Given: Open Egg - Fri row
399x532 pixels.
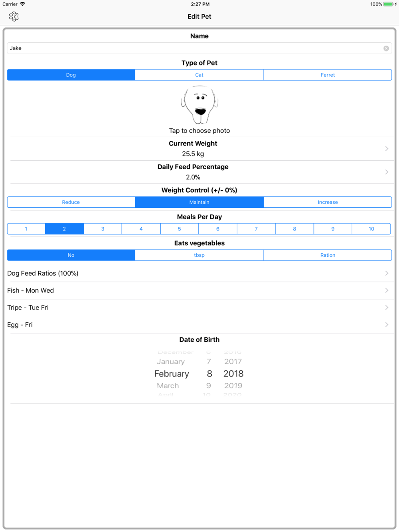Looking at the screenshot, I should pos(199,325).
